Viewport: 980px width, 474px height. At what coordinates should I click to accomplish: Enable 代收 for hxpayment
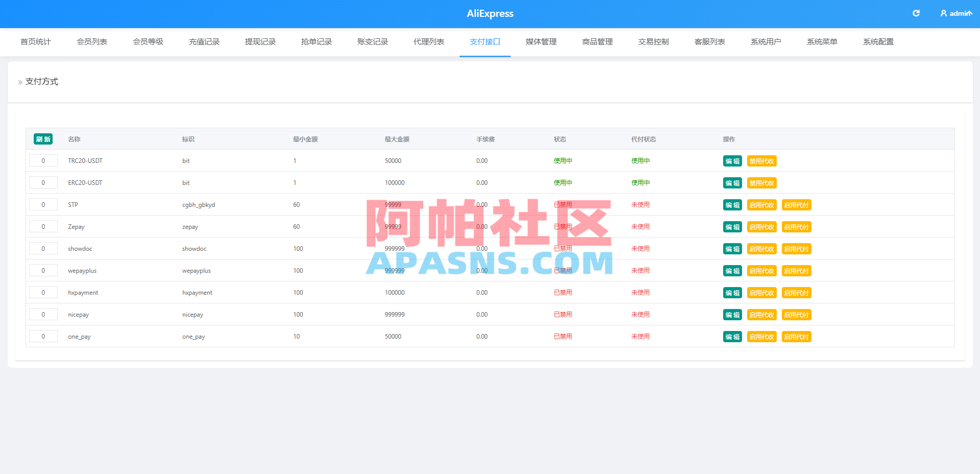coord(762,293)
